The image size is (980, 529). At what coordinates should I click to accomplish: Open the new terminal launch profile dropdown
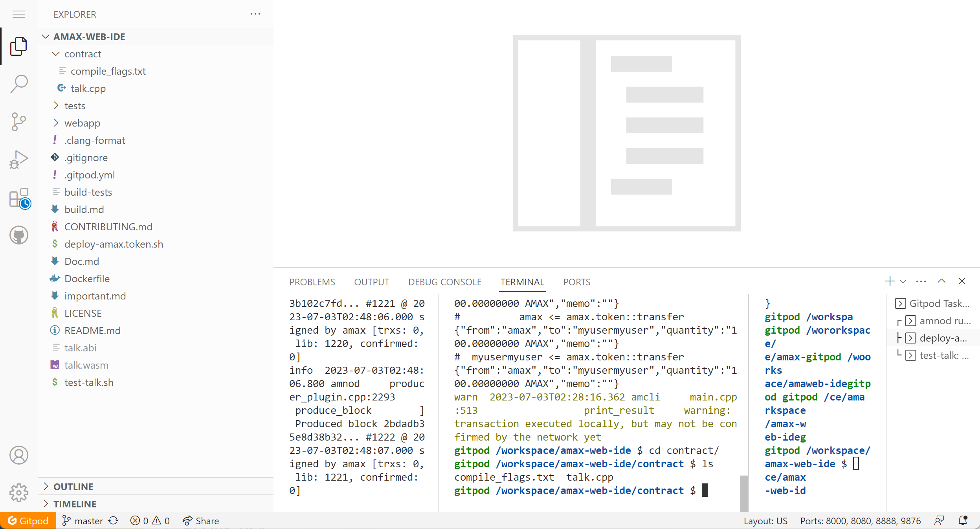click(903, 282)
